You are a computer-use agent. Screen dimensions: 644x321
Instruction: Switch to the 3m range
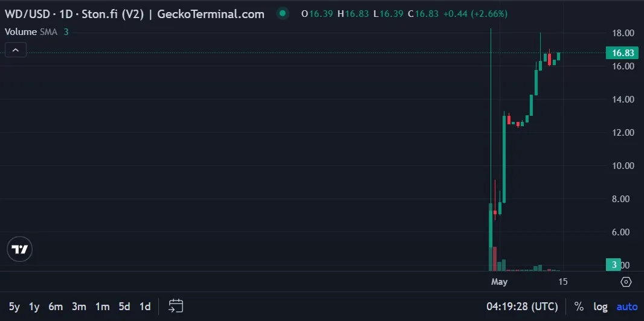click(79, 306)
